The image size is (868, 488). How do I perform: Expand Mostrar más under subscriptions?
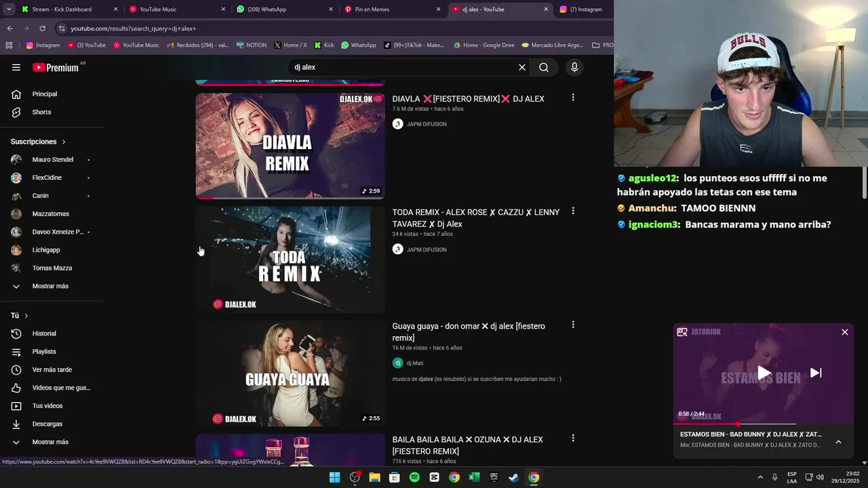pos(52,286)
